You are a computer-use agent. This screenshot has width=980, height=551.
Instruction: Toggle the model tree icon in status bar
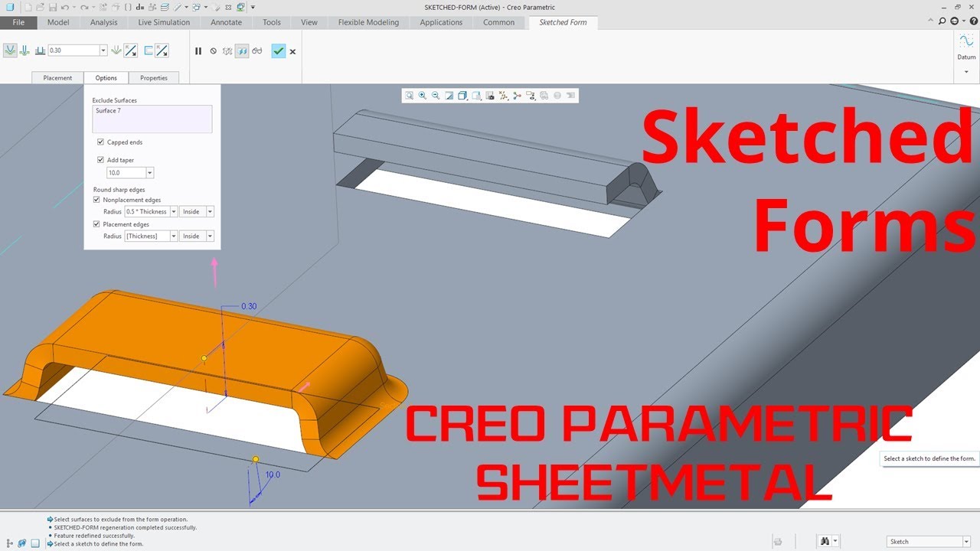(x=9, y=543)
